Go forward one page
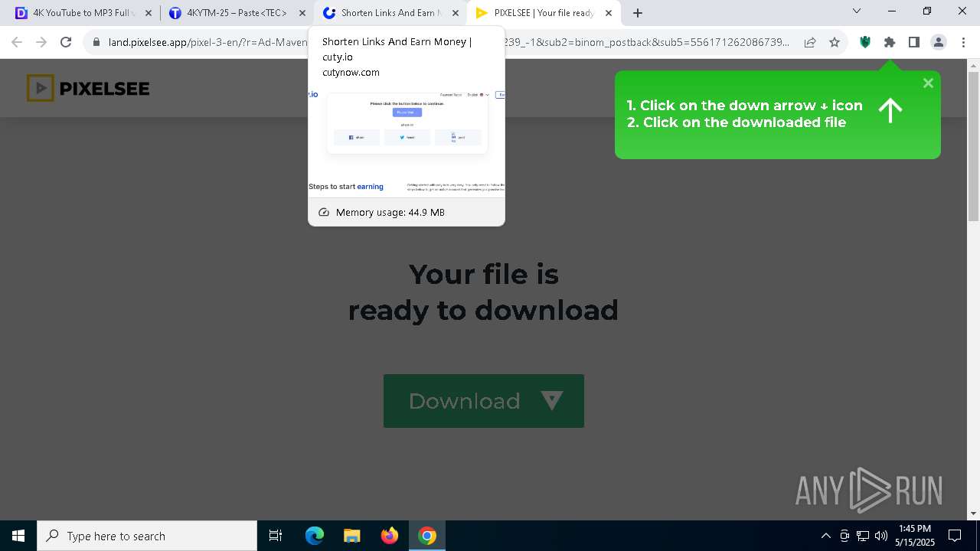Image resolution: width=980 pixels, height=551 pixels. click(x=41, y=42)
